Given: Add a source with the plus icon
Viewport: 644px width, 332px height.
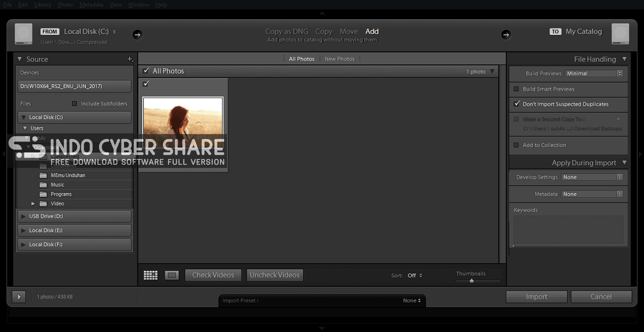Looking at the screenshot, I should [130, 59].
